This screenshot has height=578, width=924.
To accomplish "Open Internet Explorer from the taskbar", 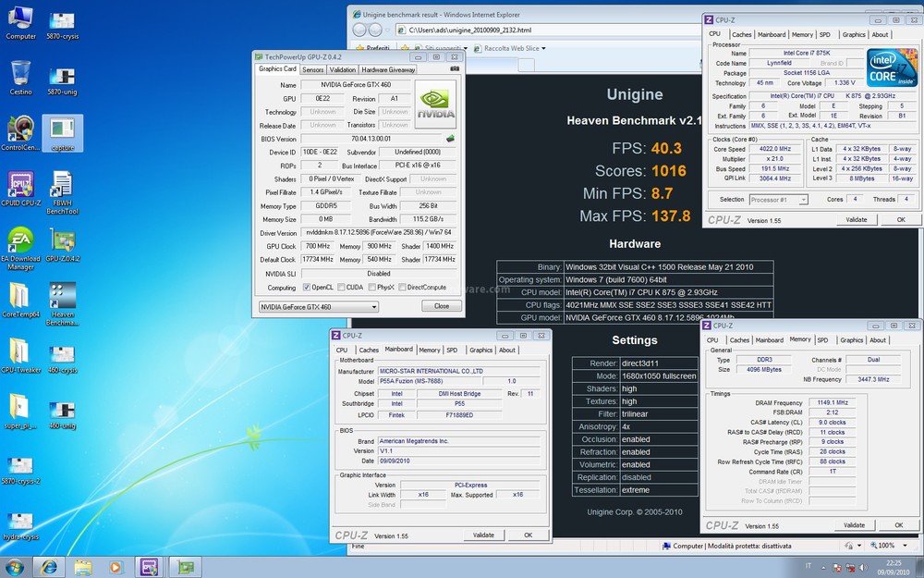I will point(49,568).
